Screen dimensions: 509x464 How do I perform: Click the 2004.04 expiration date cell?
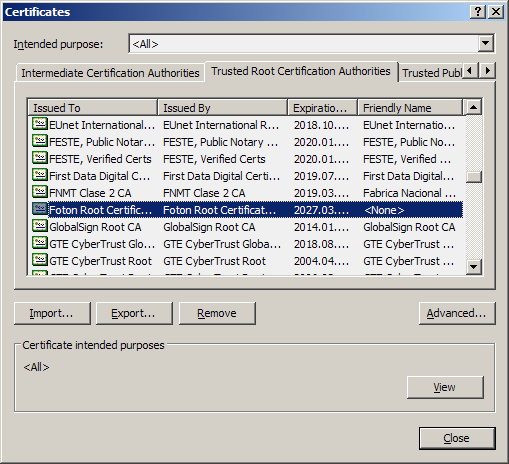tap(321, 261)
